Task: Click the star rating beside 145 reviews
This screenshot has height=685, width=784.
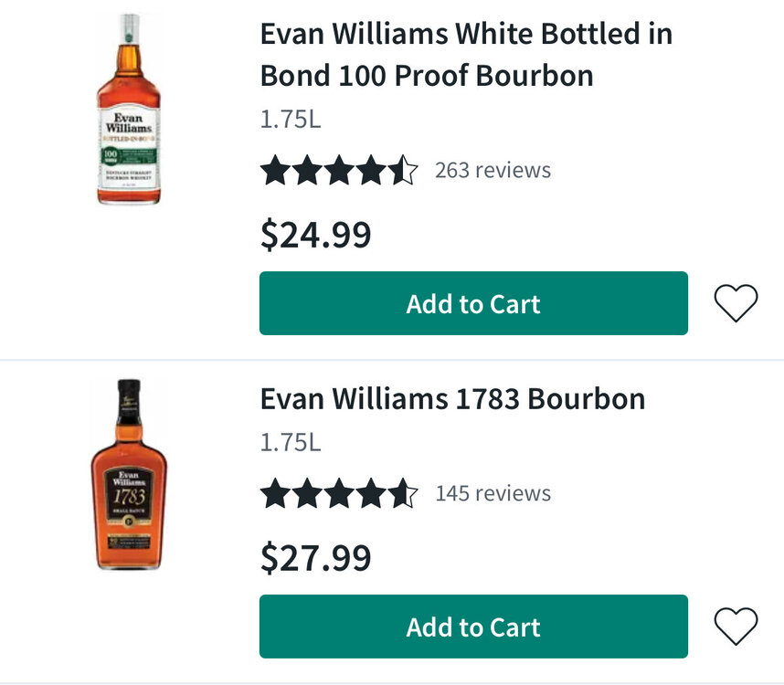Action: [x=339, y=494]
